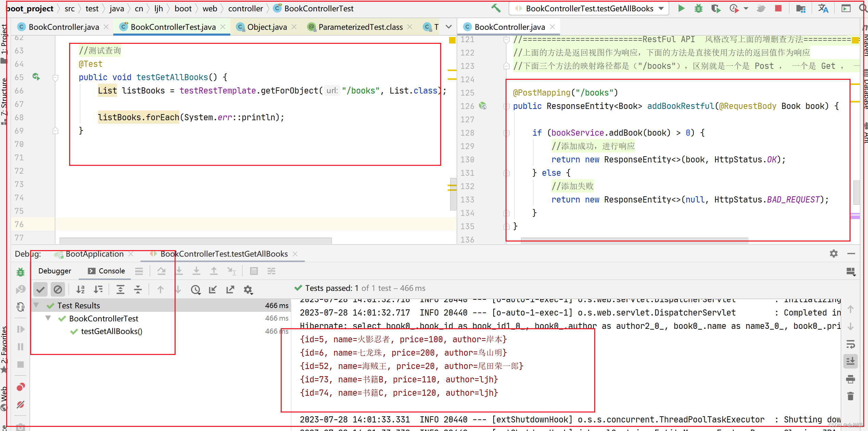Export test results icon
This screenshot has width=868, height=431.
(230, 290)
